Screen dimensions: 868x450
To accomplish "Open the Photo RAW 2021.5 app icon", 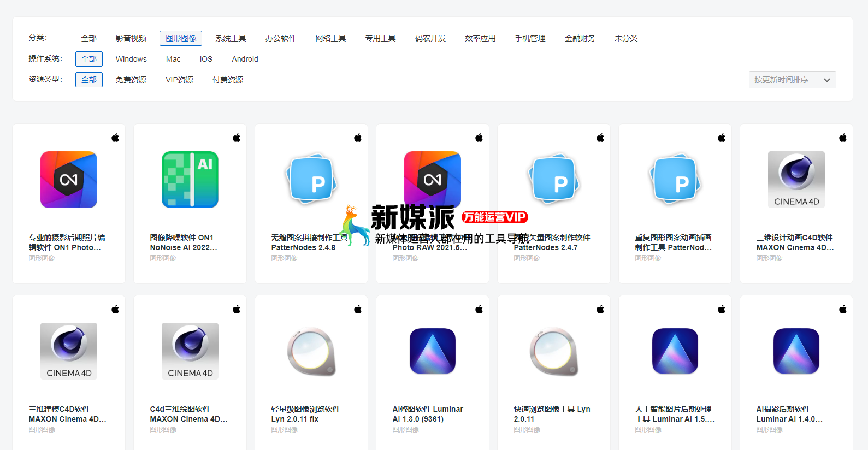I will 433,180.
